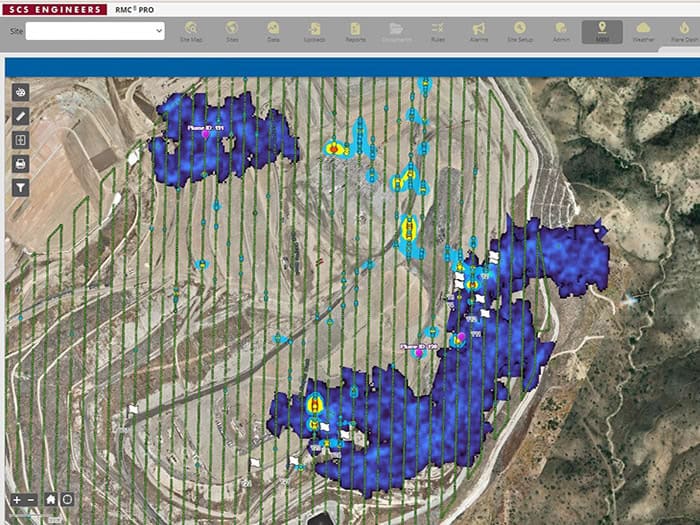Image resolution: width=700 pixels, height=525 pixels.
Task: Click the Rules toolbar icon
Action: click(437, 32)
